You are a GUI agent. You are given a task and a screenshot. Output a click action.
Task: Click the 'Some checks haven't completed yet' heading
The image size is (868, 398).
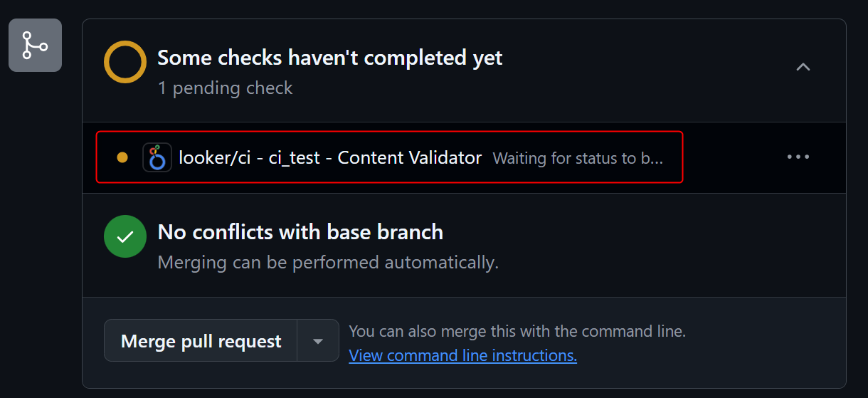330,58
